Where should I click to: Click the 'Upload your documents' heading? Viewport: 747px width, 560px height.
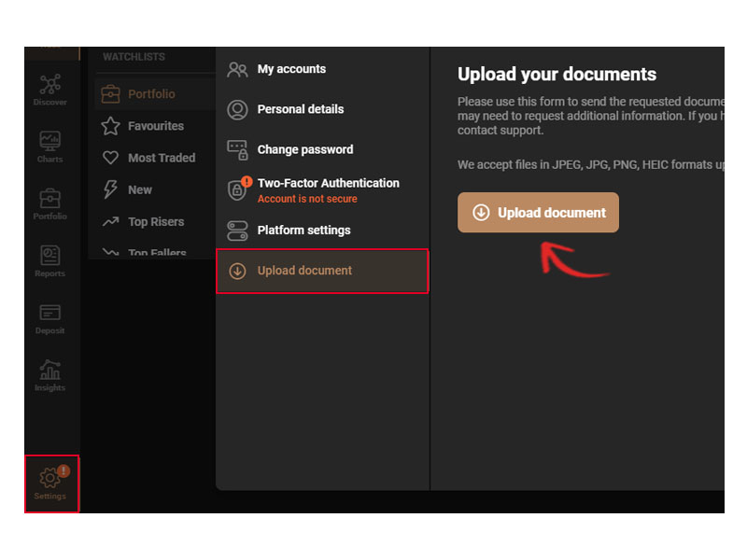(x=557, y=75)
